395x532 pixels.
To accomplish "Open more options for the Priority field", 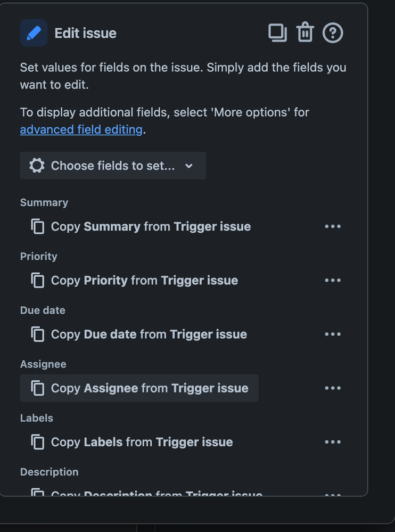I will (333, 280).
